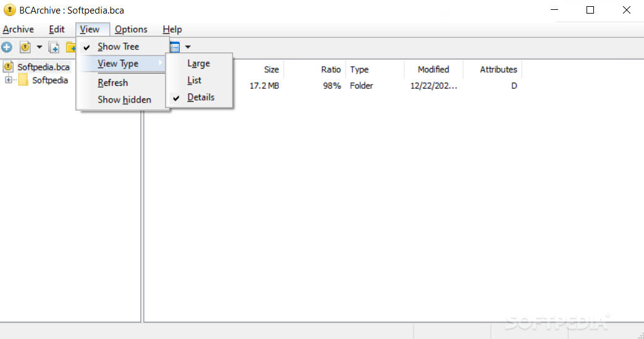The width and height of the screenshot is (644, 339).
Task: Choose Refresh from the View menu
Action: [x=123, y=83]
